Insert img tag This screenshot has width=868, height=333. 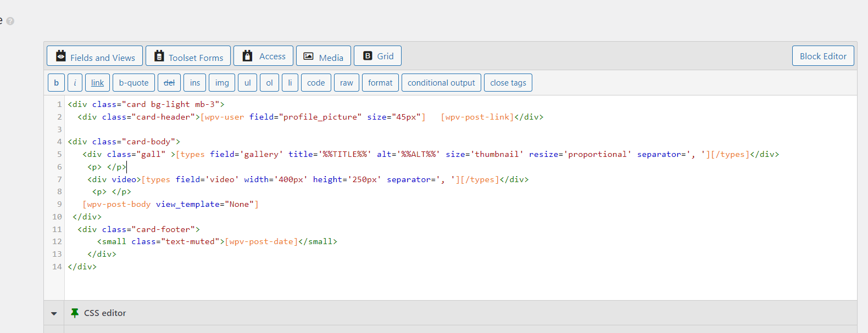click(x=222, y=83)
